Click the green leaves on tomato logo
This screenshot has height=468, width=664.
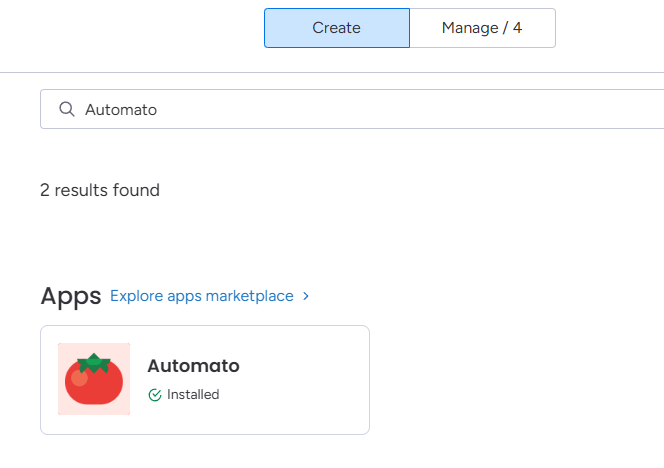pyautogui.click(x=94, y=363)
